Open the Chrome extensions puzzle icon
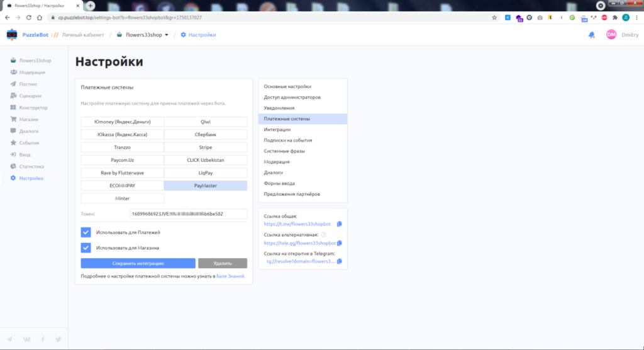This screenshot has height=350, width=644. tap(613, 18)
